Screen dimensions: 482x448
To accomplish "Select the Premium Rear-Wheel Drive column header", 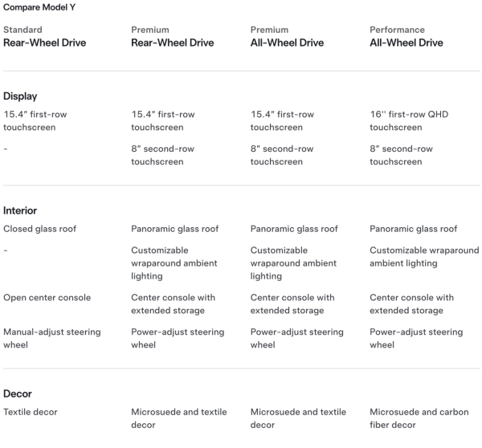I will pos(172,37).
